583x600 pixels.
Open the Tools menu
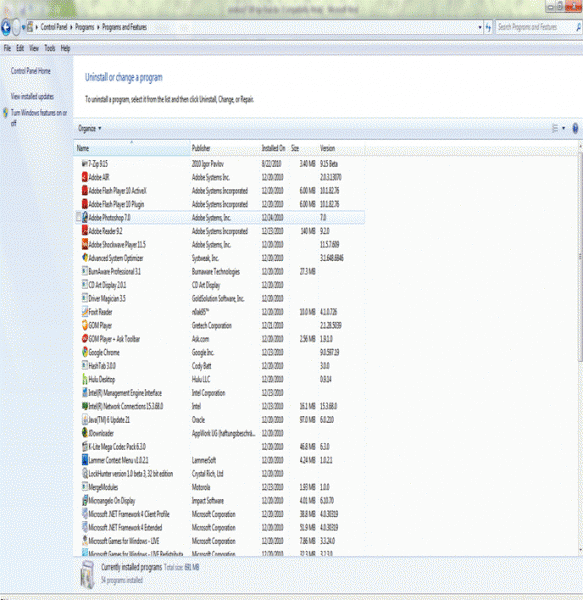tap(50, 48)
